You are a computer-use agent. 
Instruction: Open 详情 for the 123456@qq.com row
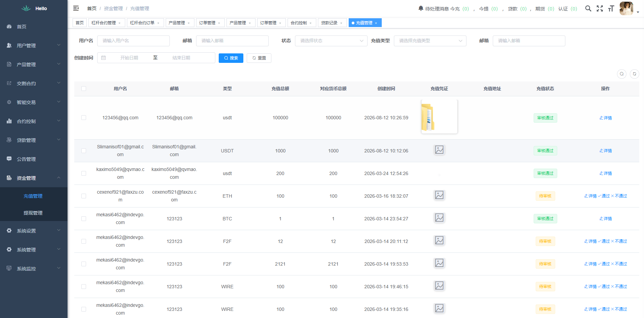pyautogui.click(x=606, y=118)
